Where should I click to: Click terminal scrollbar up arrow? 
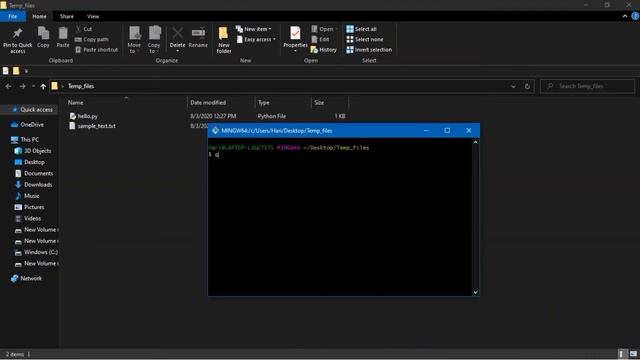[475, 142]
